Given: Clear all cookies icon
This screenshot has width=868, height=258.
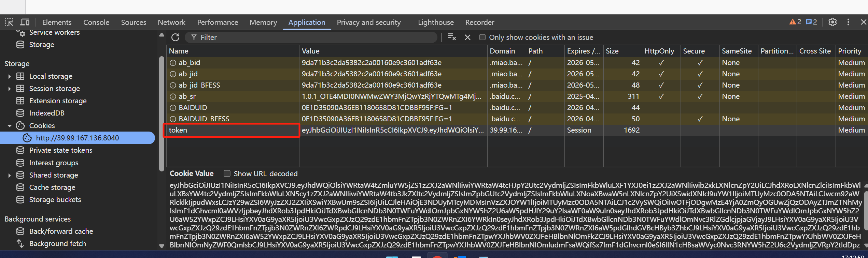Looking at the screenshot, I should click(x=452, y=37).
